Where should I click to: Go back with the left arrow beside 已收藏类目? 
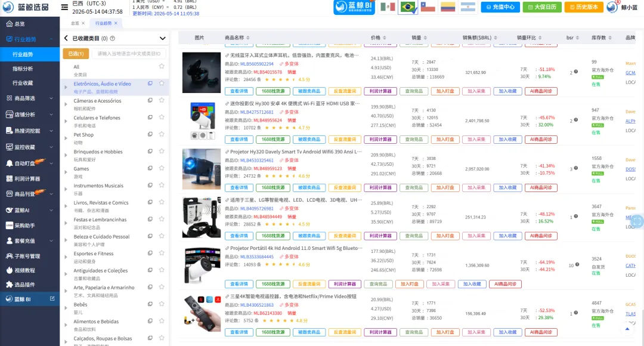[x=66, y=38]
